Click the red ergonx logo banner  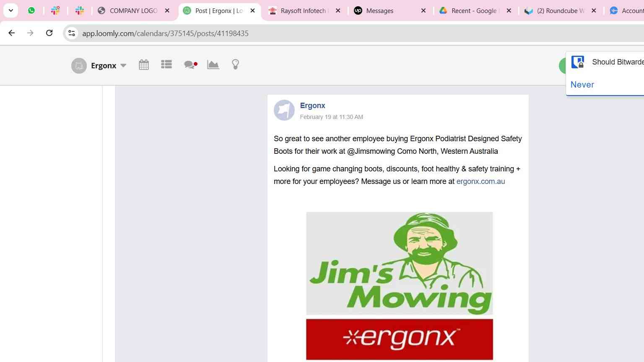tap(399, 339)
